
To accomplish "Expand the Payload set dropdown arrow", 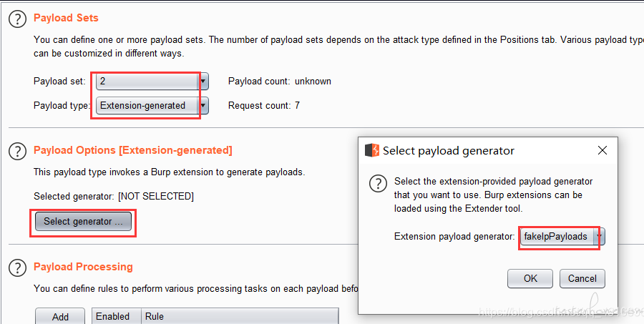I will click(204, 81).
